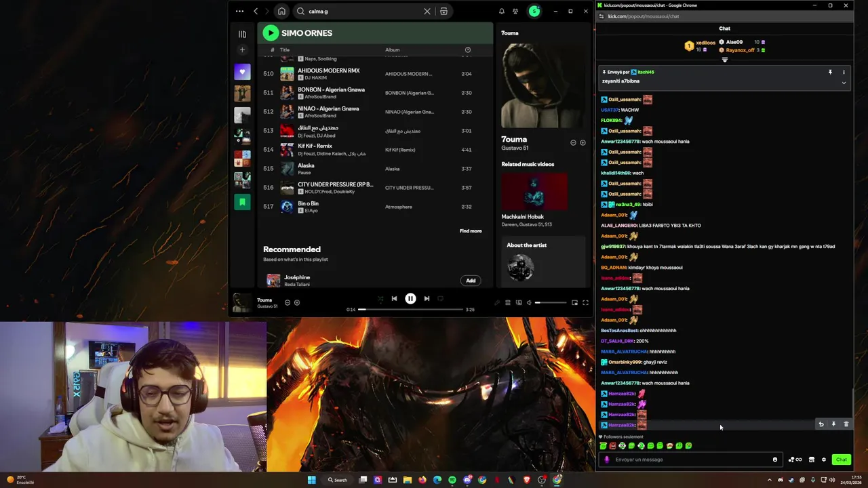Open Spotify notifications bell
Viewport: 868px width, 488px height.
502,11
